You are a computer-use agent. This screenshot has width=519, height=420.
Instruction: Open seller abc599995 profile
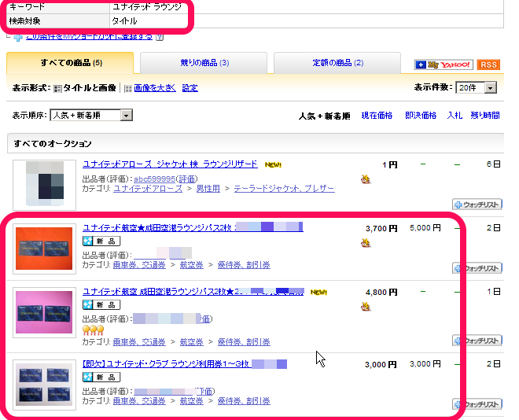[154, 179]
